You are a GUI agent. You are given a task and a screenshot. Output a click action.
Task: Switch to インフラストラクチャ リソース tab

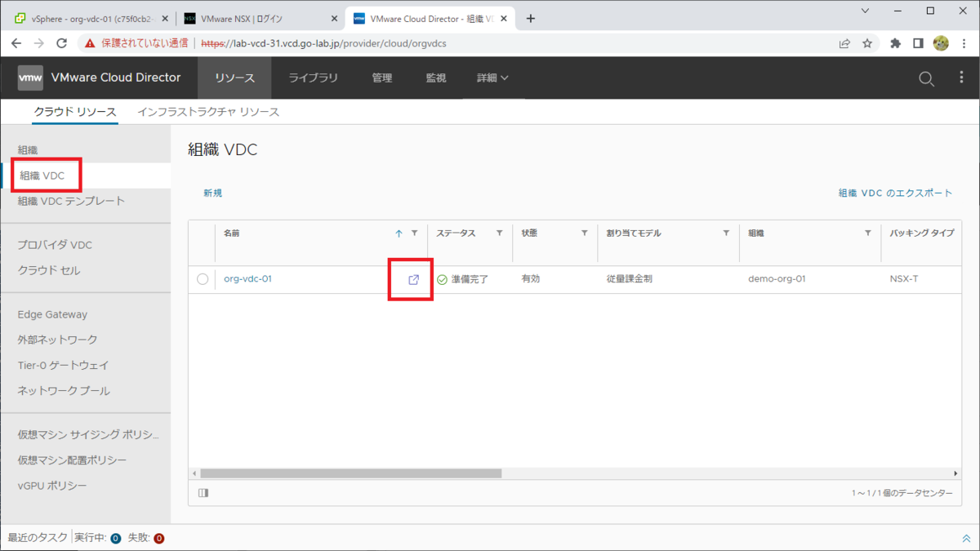click(208, 112)
